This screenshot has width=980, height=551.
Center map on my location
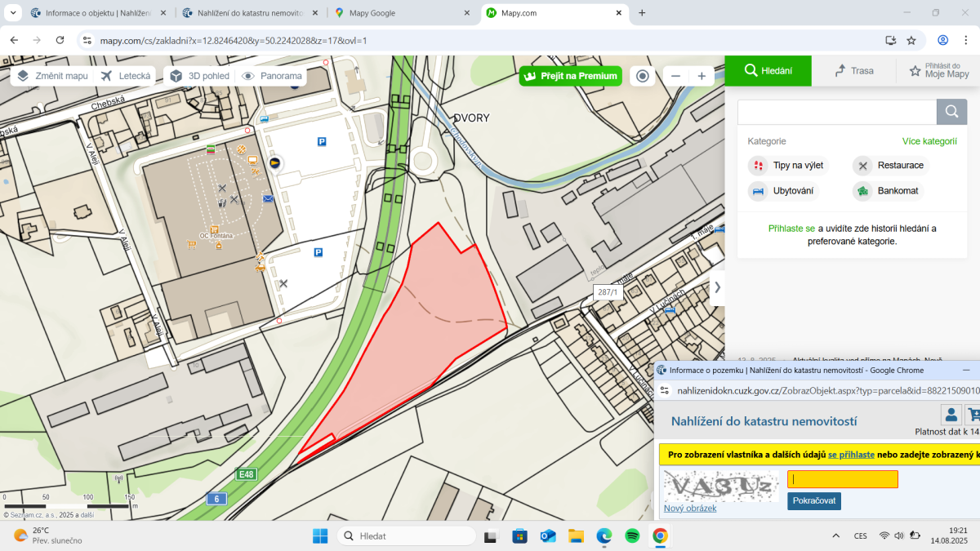[x=643, y=76]
